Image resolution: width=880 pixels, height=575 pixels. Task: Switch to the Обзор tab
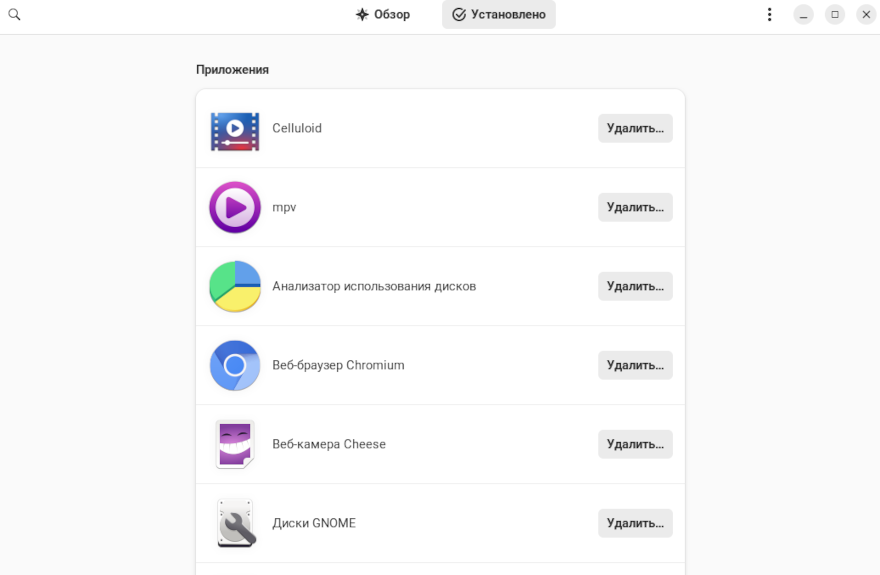click(x=383, y=15)
